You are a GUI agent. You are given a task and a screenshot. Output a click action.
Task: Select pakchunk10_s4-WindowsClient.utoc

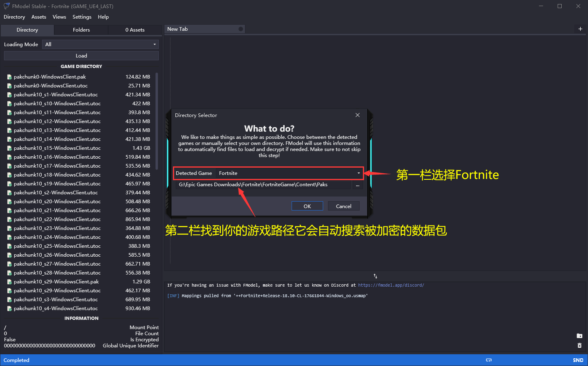point(79,309)
